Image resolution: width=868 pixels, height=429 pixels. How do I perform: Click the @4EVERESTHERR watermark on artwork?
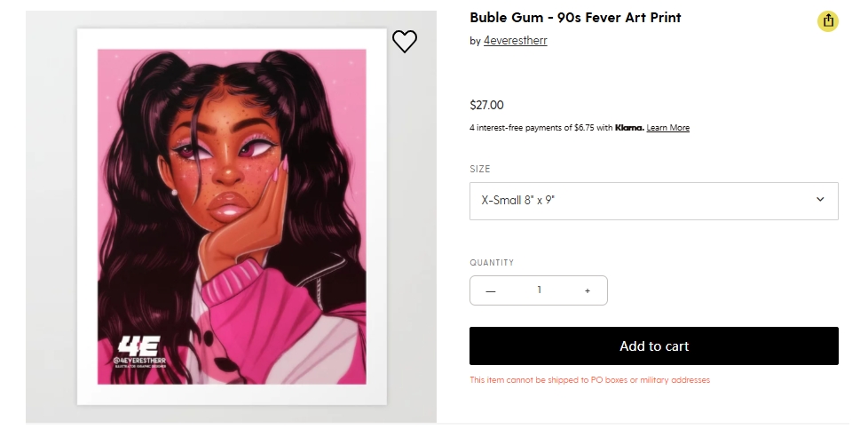(x=139, y=361)
